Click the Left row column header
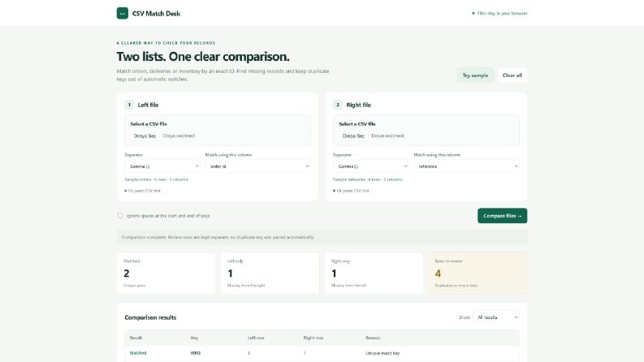Image resolution: width=644 pixels, height=362 pixels. click(x=256, y=338)
